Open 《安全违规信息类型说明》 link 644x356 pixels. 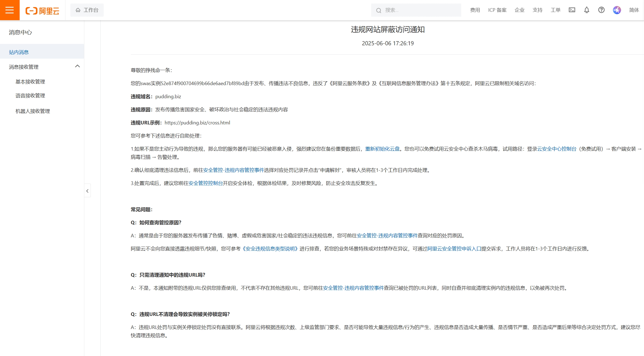click(x=270, y=249)
